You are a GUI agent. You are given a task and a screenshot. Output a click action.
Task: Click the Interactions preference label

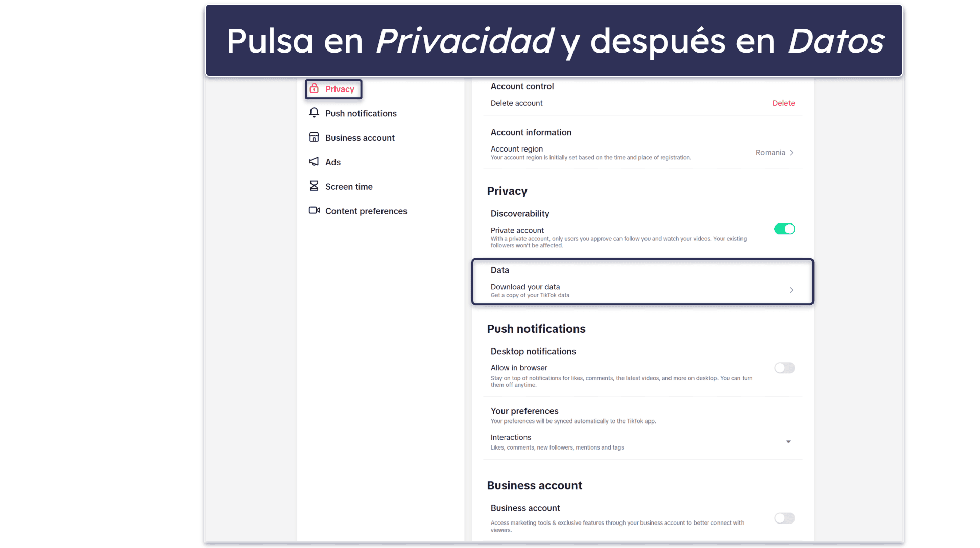[x=511, y=437]
